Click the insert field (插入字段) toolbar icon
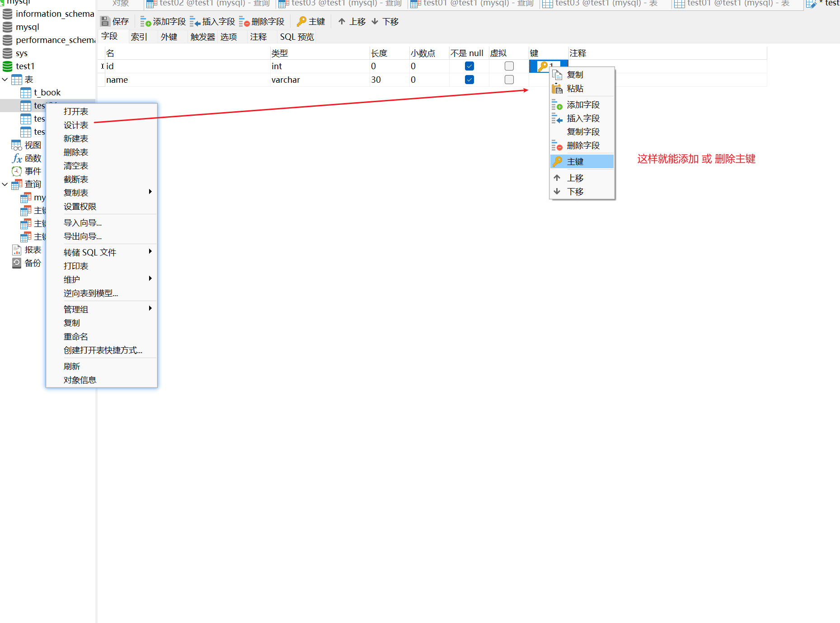 (x=195, y=21)
